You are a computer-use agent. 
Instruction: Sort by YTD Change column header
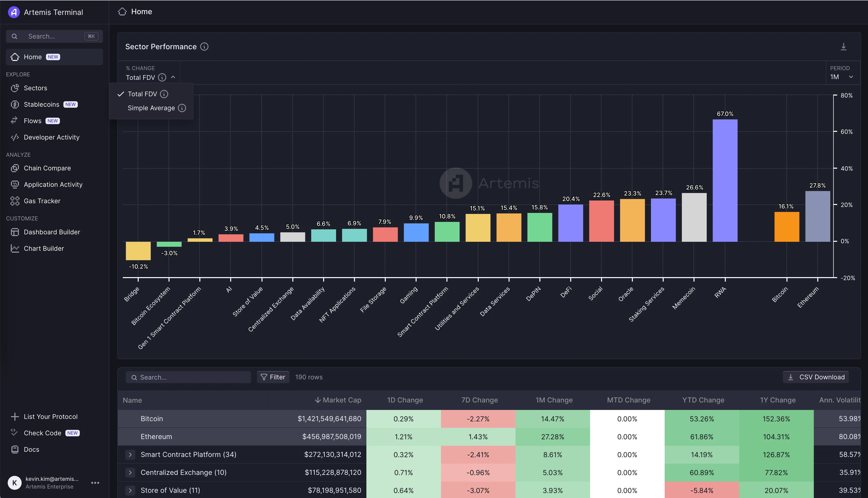point(703,400)
